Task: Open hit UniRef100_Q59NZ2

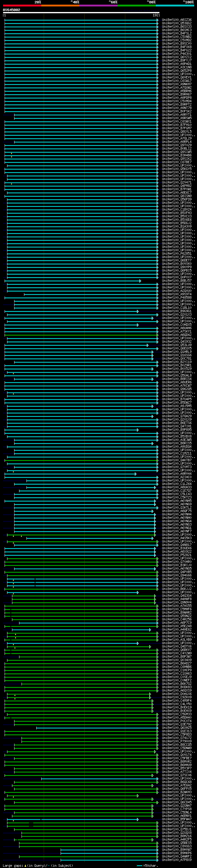Action: [x=177, y=616]
